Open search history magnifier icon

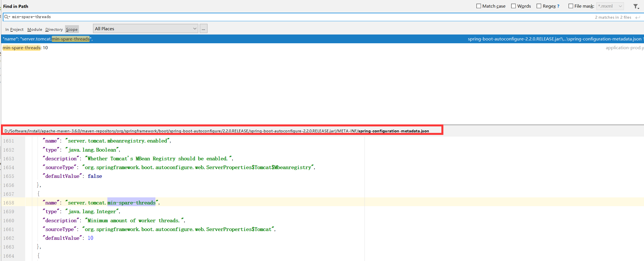click(7, 17)
